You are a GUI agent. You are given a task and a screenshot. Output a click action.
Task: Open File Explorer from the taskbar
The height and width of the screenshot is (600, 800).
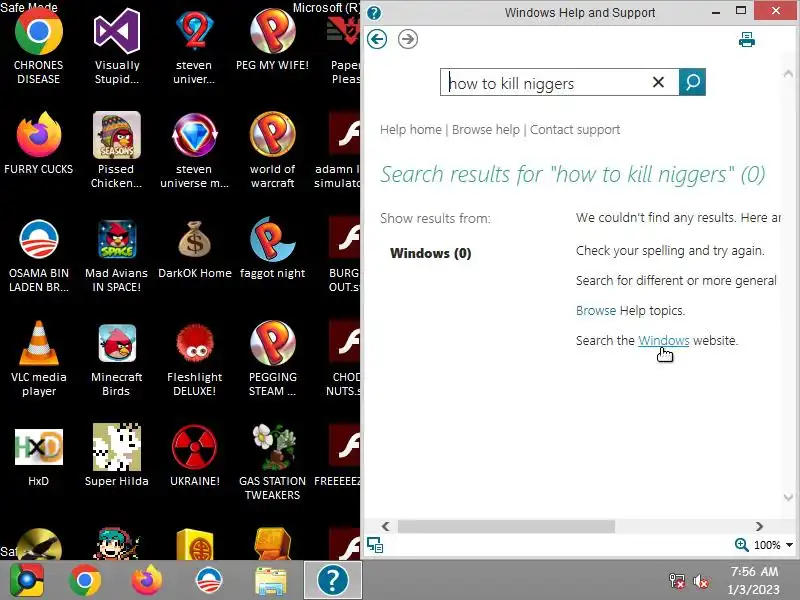(x=271, y=580)
